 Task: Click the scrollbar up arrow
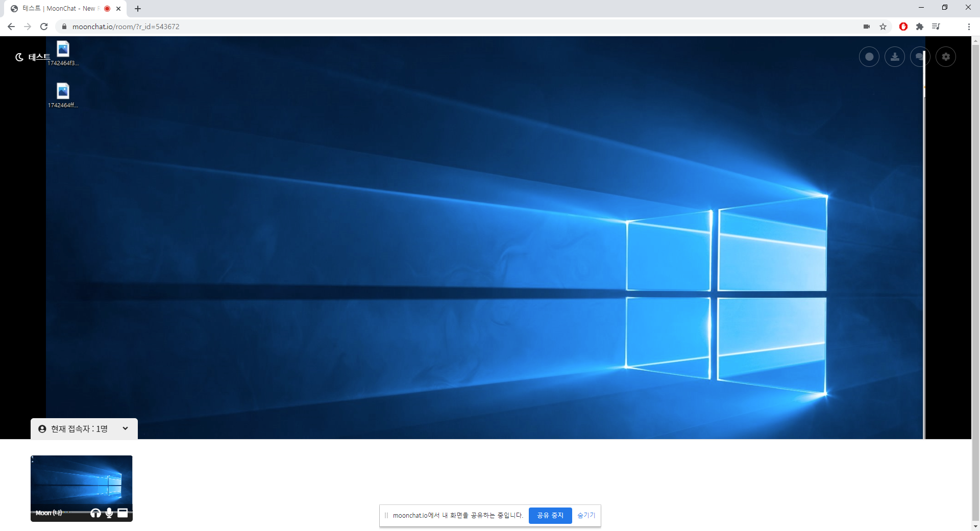[975, 40]
